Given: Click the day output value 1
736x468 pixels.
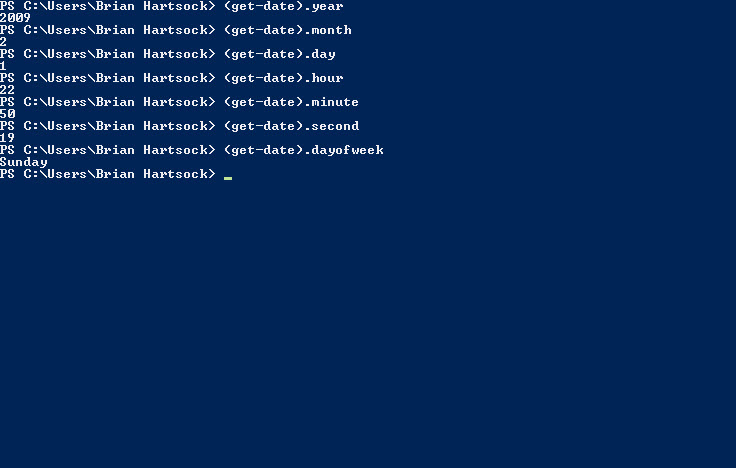Looking at the screenshot, I should (x=3, y=66).
